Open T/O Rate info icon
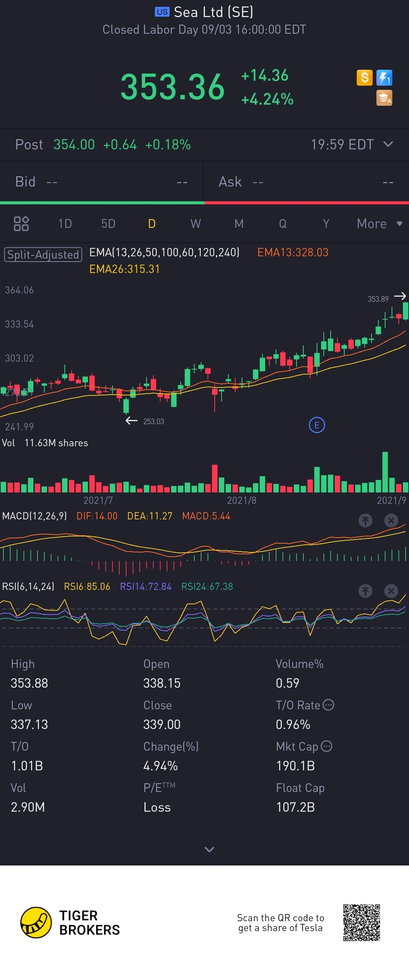The height and width of the screenshot is (980, 409). [328, 705]
